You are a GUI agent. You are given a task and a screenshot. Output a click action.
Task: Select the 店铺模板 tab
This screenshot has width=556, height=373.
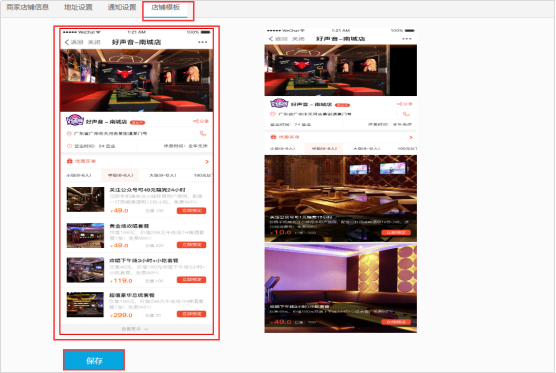coord(166,7)
